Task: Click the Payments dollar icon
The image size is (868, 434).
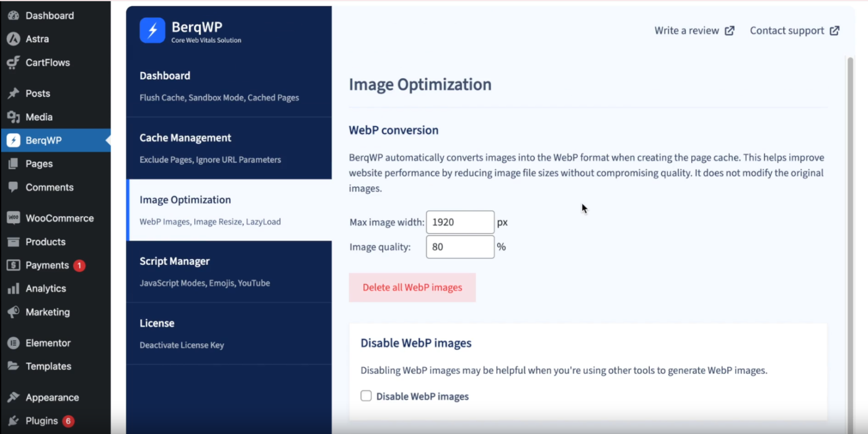Action: click(x=13, y=265)
